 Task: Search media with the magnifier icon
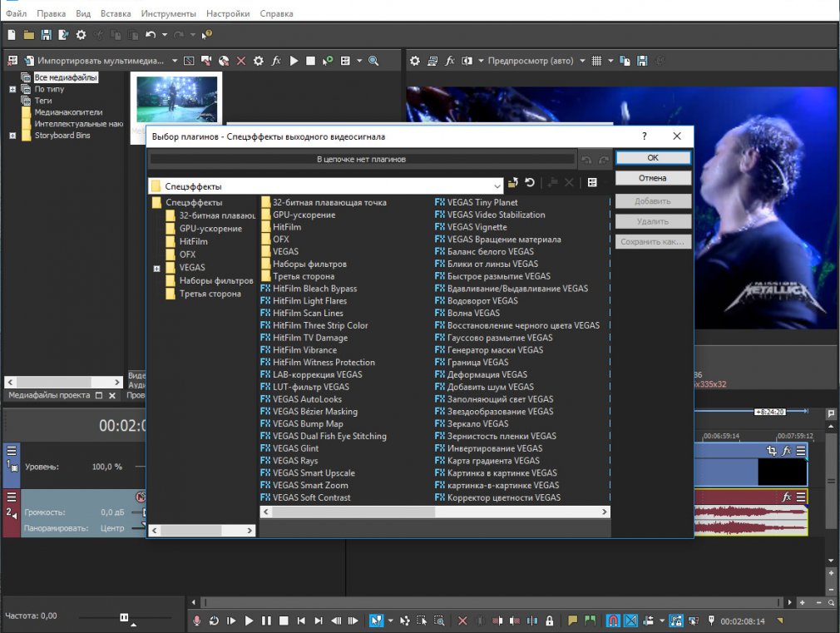(373, 61)
